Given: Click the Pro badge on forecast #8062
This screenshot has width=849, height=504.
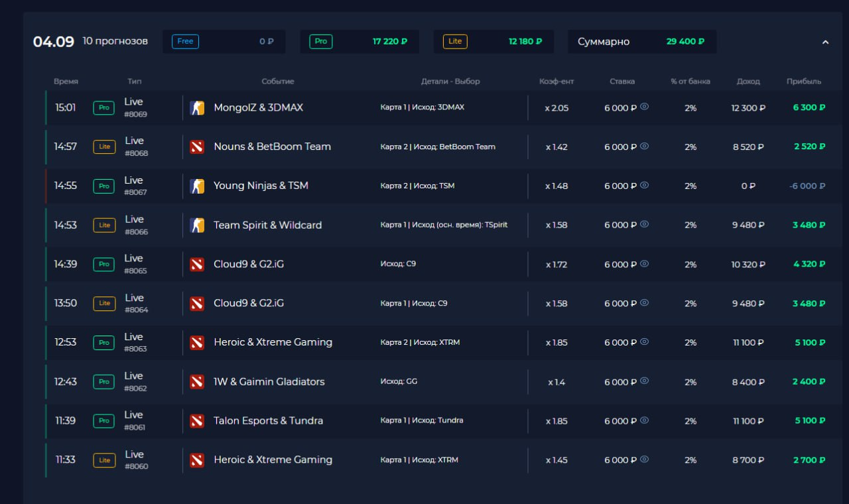Looking at the screenshot, I should point(103,382).
